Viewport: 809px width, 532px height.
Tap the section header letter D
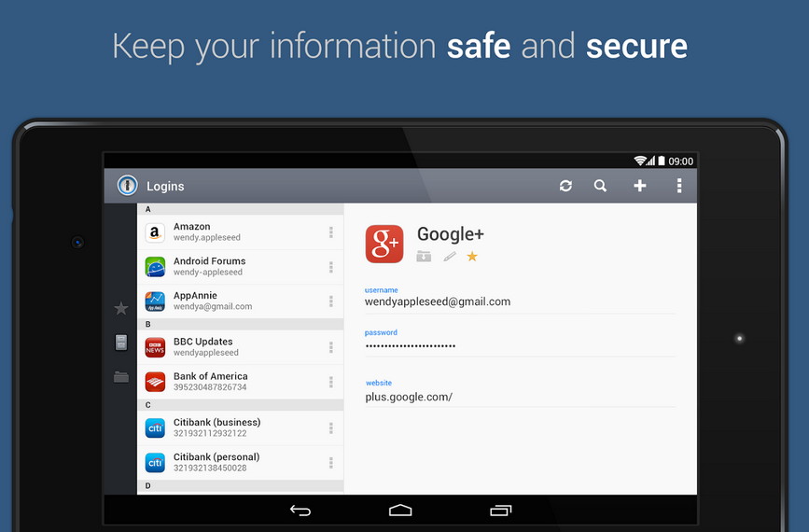coord(148,485)
